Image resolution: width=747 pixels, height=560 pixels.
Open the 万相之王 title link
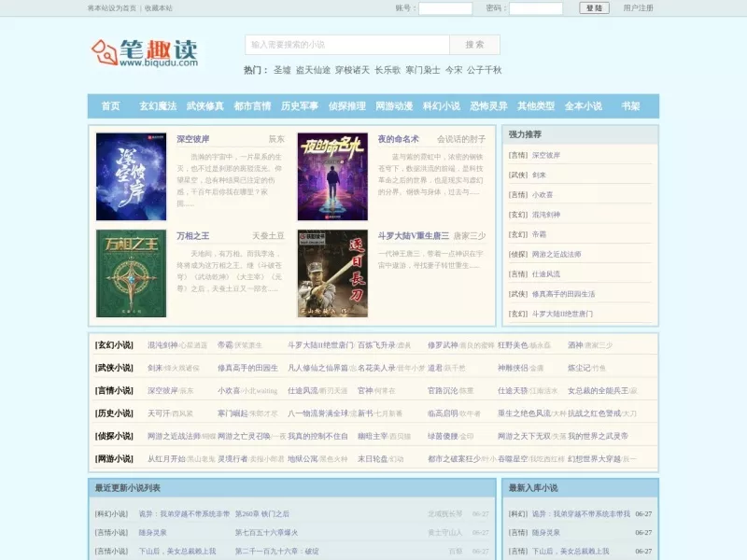(x=193, y=236)
